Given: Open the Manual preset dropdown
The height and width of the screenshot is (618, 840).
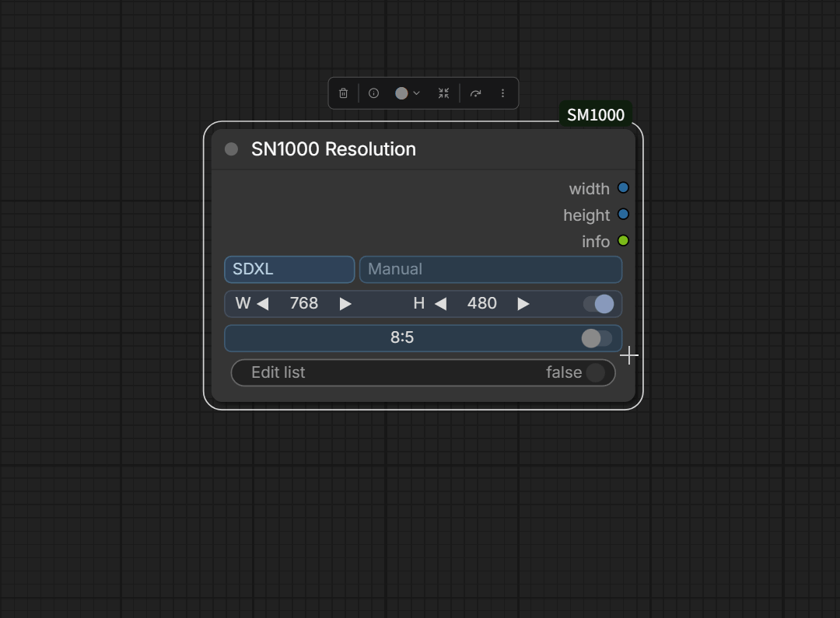Looking at the screenshot, I should click(491, 269).
